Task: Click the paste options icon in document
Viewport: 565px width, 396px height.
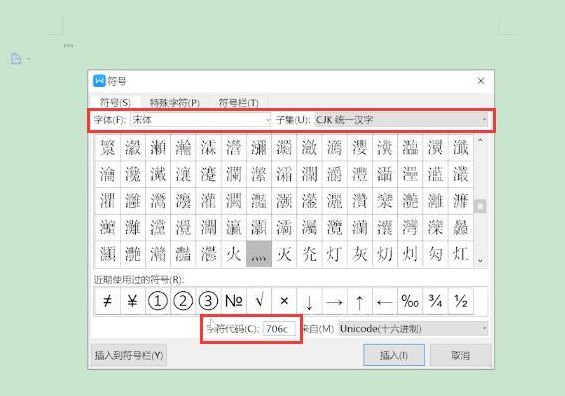Action: tap(16, 58)
